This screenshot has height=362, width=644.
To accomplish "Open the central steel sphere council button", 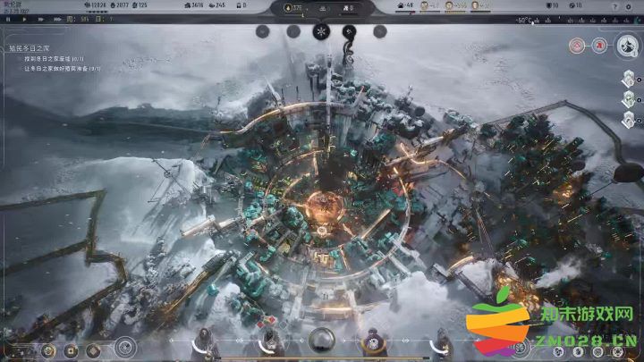I will 322,341.
